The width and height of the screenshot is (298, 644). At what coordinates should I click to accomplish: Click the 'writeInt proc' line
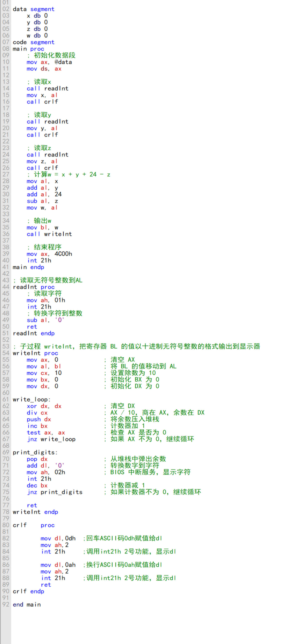(x=36, y=353)
